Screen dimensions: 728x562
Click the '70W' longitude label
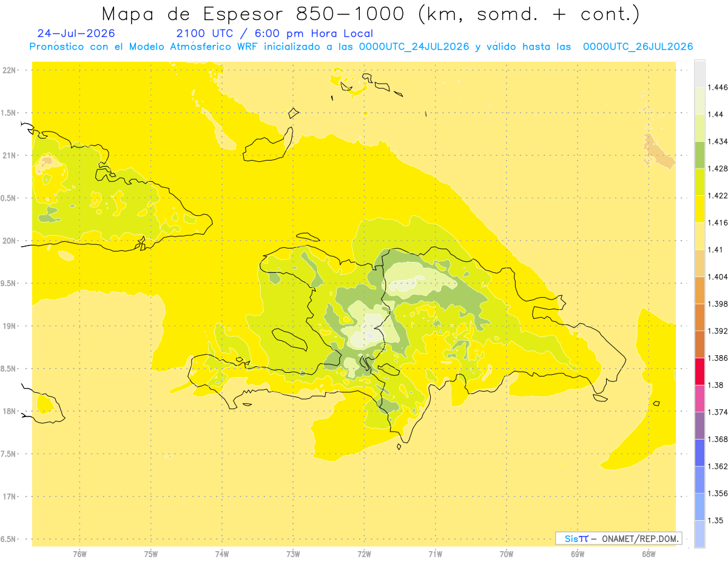click(x=507, y=554)
